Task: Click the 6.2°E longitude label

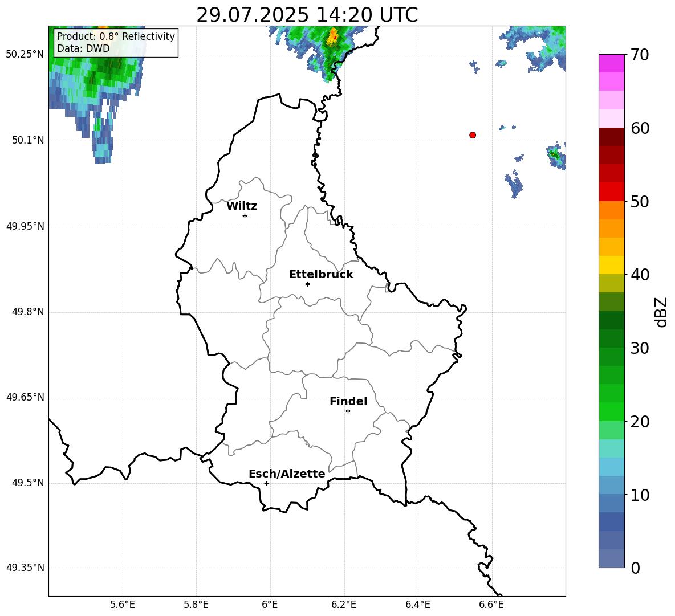Action: click(344, 605)
